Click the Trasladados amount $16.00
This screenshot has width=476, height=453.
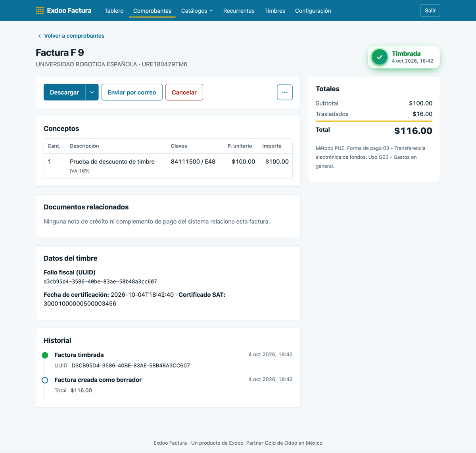pyautogui.click(x=422, y=114)
